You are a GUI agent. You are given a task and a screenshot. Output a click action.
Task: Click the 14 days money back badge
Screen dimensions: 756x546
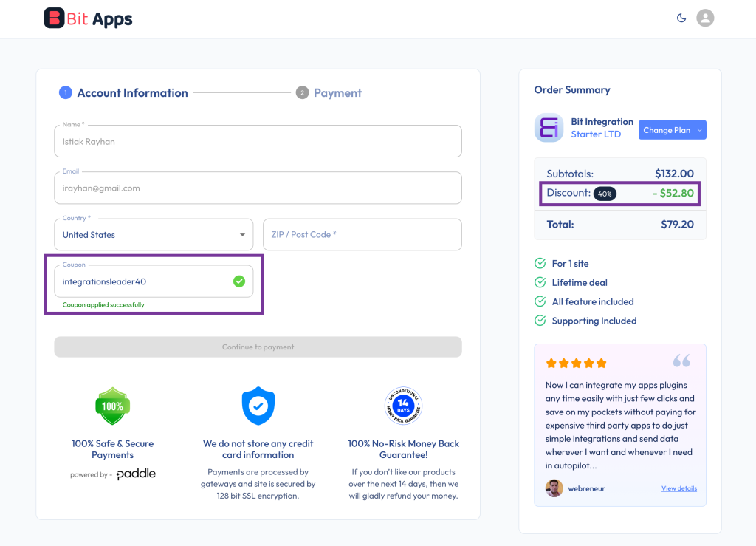(x=403, y=406)
